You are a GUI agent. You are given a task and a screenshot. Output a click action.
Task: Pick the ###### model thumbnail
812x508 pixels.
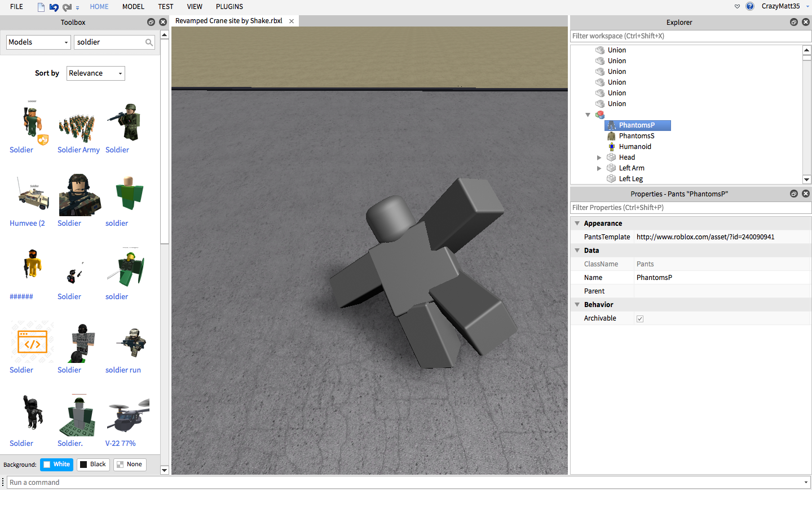[33, 264]
